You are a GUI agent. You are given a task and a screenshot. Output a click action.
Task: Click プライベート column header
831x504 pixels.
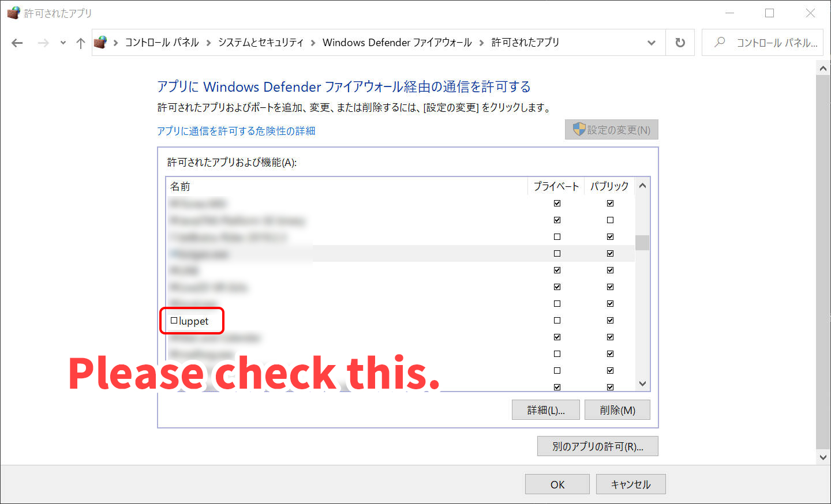(x=556, y=186)
